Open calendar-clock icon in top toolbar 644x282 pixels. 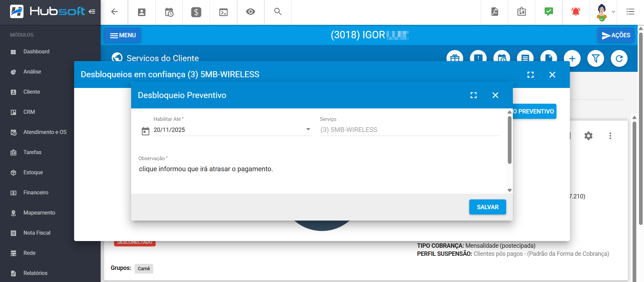tap(169, 12)
